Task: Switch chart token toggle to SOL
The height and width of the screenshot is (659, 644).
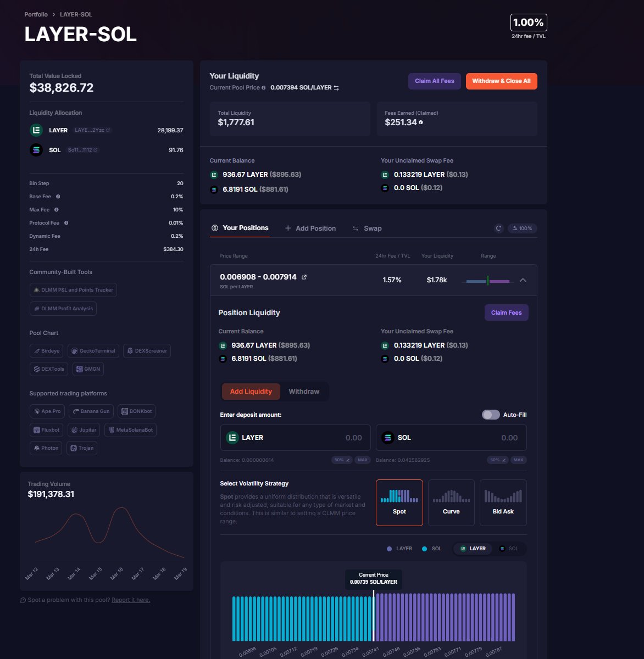Action: tap(508, 549)
